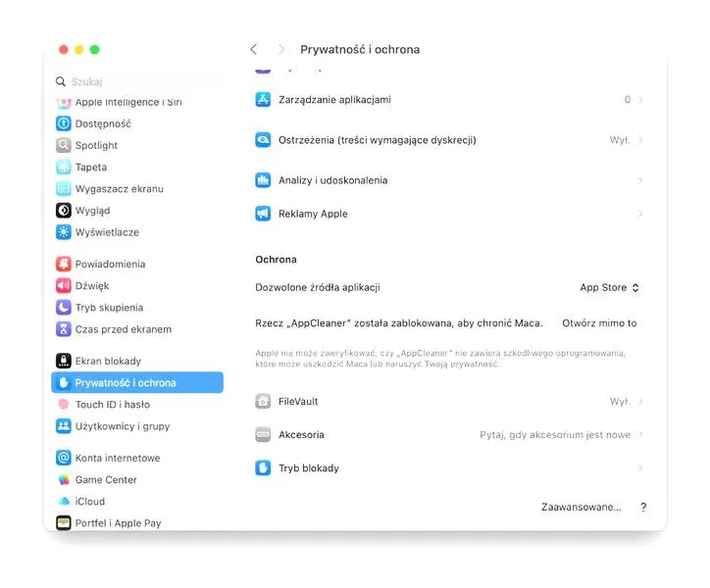Viewport: 710px width, 588px height.
Task: Click the Akcesoria connector icon
Action: click(x=263, y=434)
